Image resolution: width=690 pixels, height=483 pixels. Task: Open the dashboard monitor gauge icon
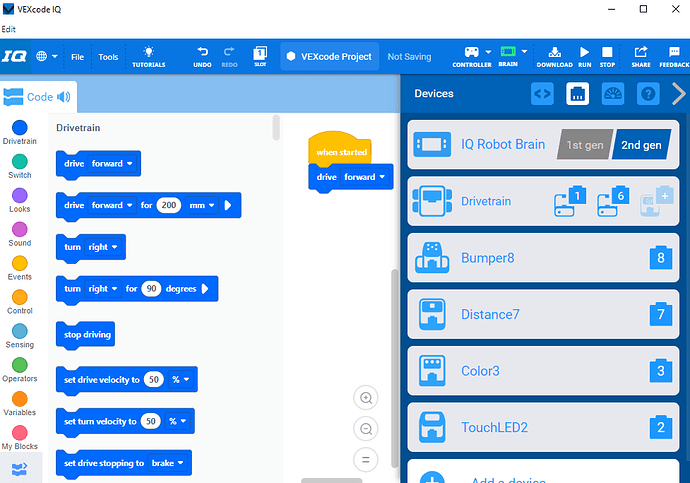[x=613, y=94]
